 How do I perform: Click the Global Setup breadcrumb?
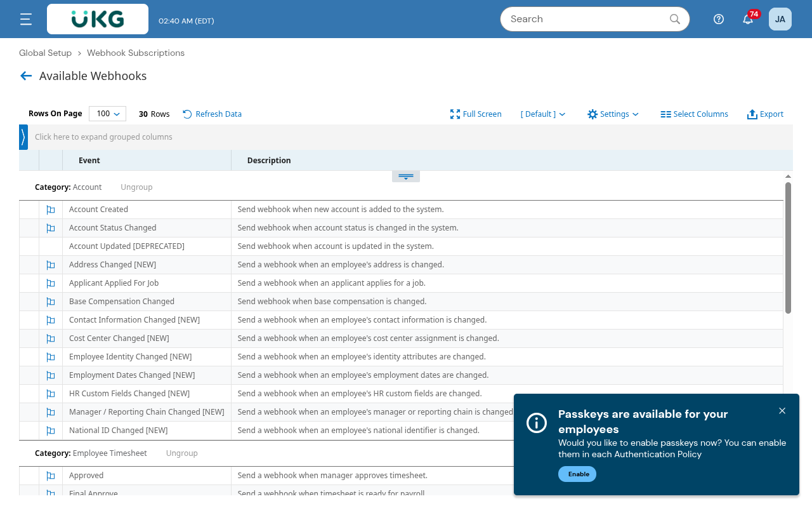click(45, 53)
